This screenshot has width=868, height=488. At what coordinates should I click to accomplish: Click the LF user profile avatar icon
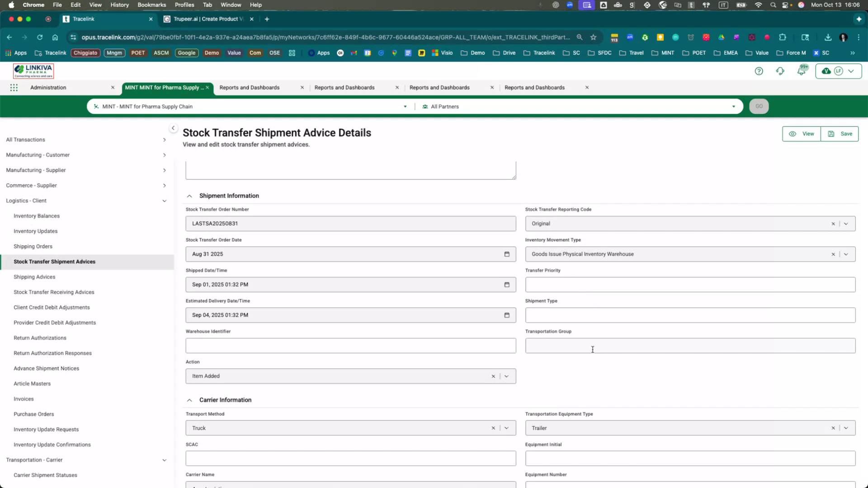pyautogui.click(x=839, y=71)
